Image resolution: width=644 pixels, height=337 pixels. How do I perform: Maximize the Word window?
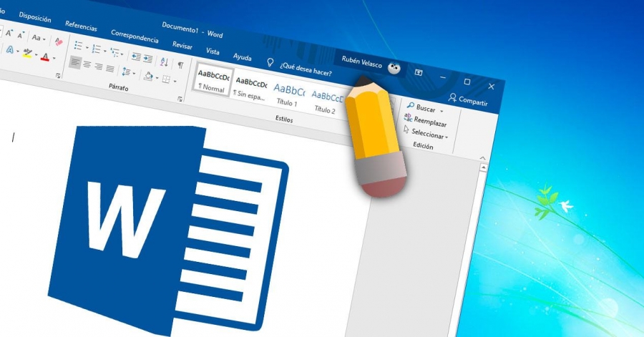[x=467, y=82]
